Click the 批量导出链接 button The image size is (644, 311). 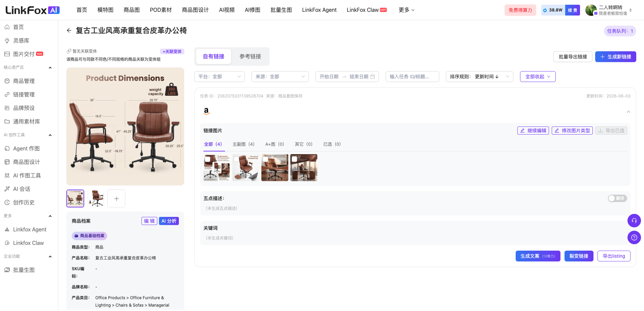pyautogui.click(x=573, y=57)
